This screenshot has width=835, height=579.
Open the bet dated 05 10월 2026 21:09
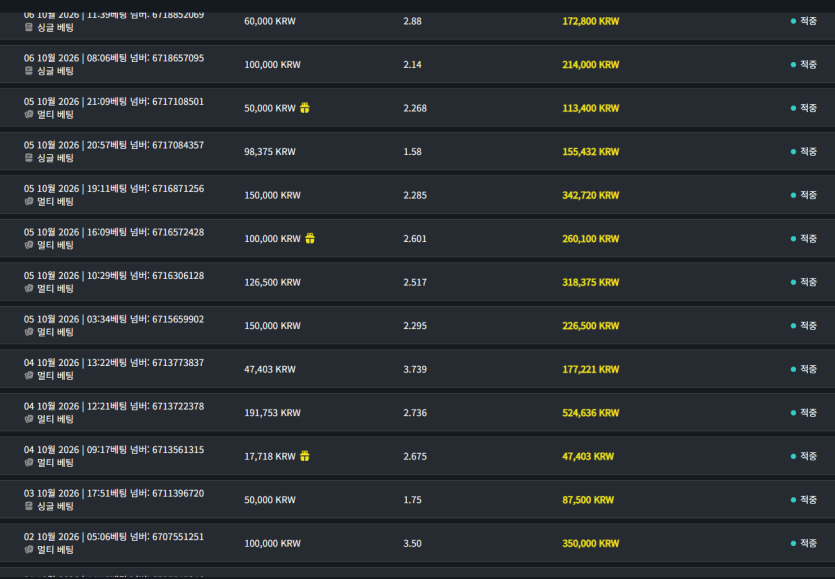[x=418, y=108]
